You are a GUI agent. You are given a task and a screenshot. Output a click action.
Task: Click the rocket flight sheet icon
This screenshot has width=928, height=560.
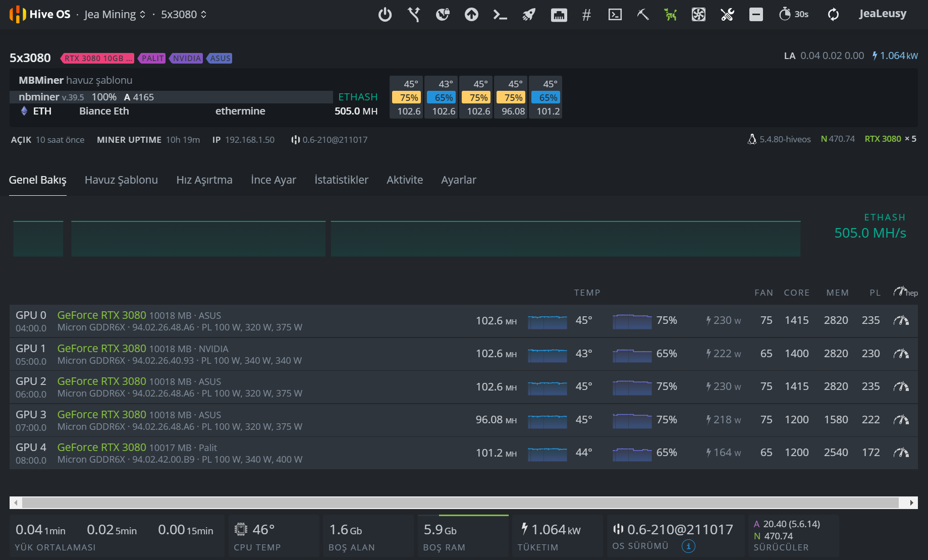tap(529, 15)
